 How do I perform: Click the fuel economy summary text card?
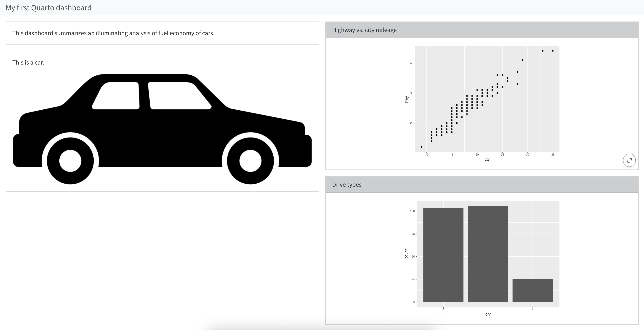(x=113, y=33)
